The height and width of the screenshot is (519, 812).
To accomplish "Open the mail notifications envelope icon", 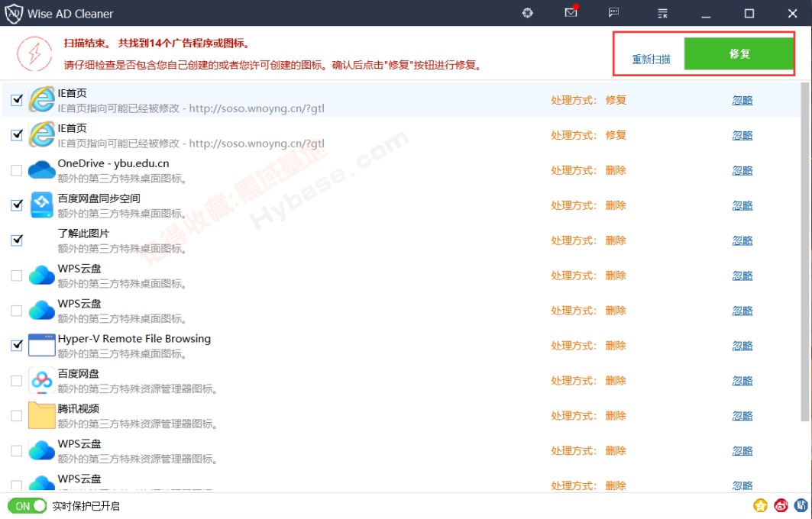I will pyautogui.click(x=571, y=12).
